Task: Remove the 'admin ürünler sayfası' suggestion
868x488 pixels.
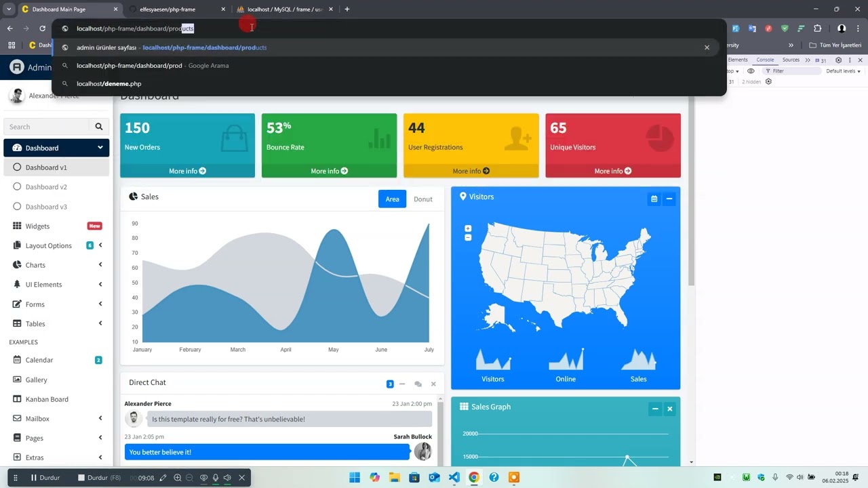Action: point(707,47)
